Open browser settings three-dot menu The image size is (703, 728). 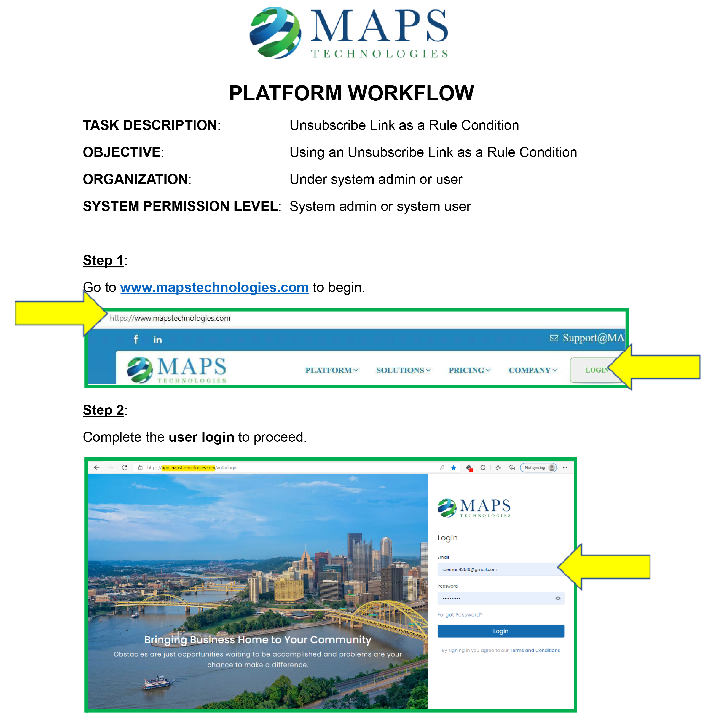pyautogui.click(x=565, y=468)
